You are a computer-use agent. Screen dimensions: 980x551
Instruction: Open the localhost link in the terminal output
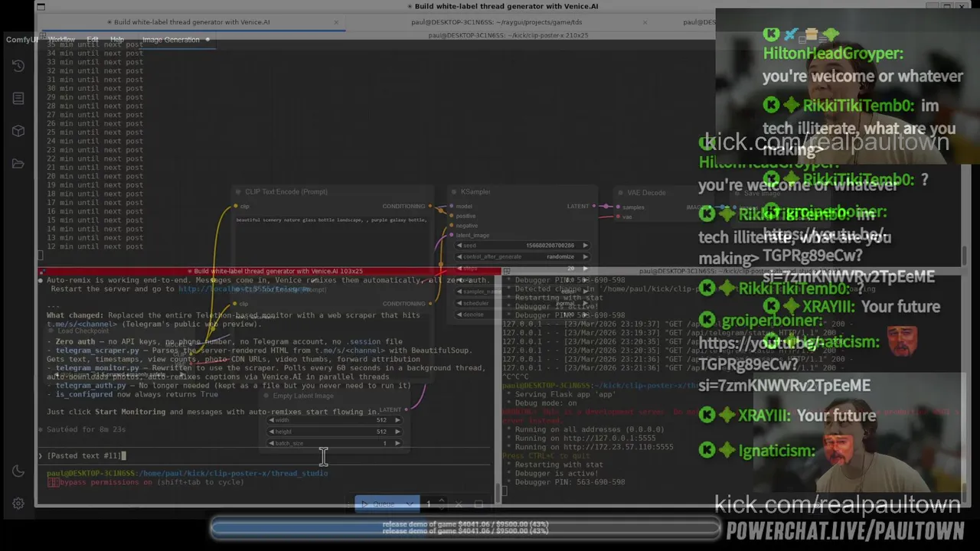[x=243, y=289]
